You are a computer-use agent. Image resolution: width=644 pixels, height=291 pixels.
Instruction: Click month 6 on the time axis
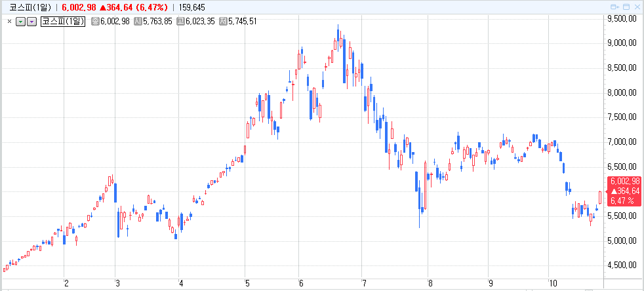click(x=301, y=283)
